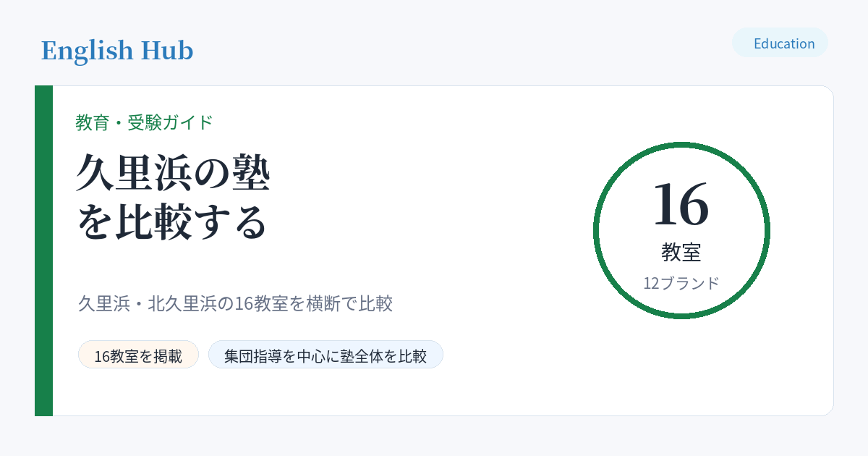Select the 16教室を掲載 tag pill
Image resolution: width=868 pixels, height=456 pixels.
(x=138, y=355)
